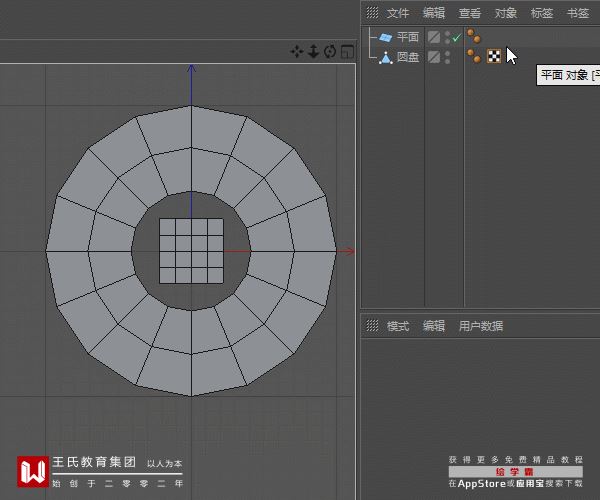Toggle the 平面 editor visibility dots
The height and width of the screenshot is (500, 600).
[447, 37]
